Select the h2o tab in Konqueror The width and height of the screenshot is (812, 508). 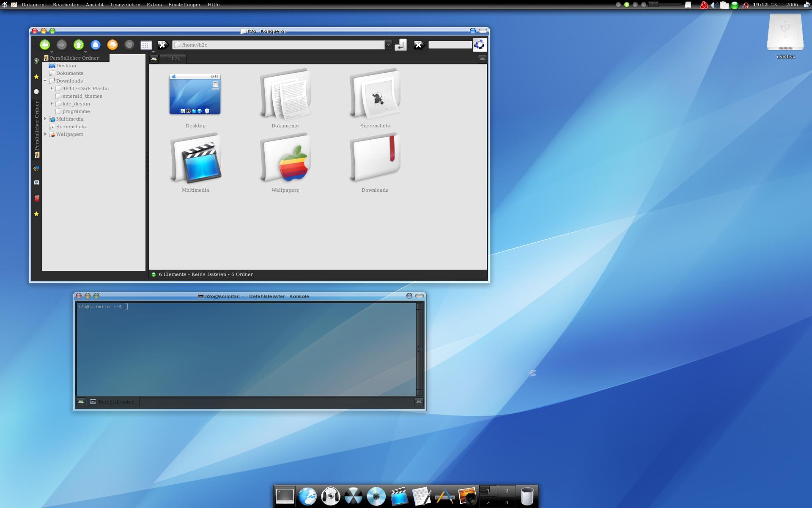pos(173,58)
